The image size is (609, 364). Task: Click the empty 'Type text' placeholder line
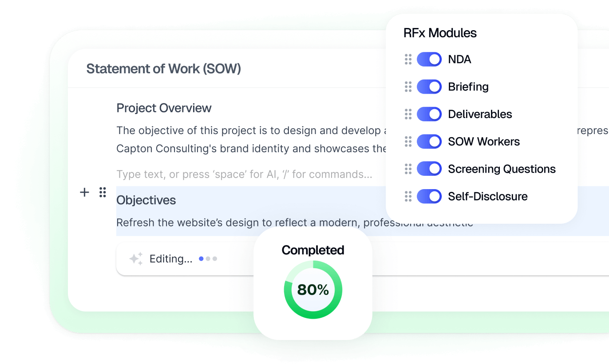(x=244, y=174)
